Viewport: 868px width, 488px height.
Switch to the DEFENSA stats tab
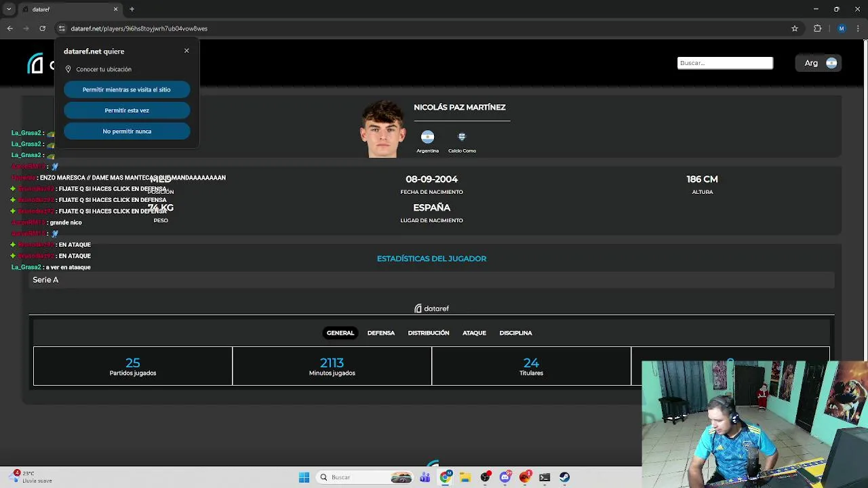click(381, 333)
